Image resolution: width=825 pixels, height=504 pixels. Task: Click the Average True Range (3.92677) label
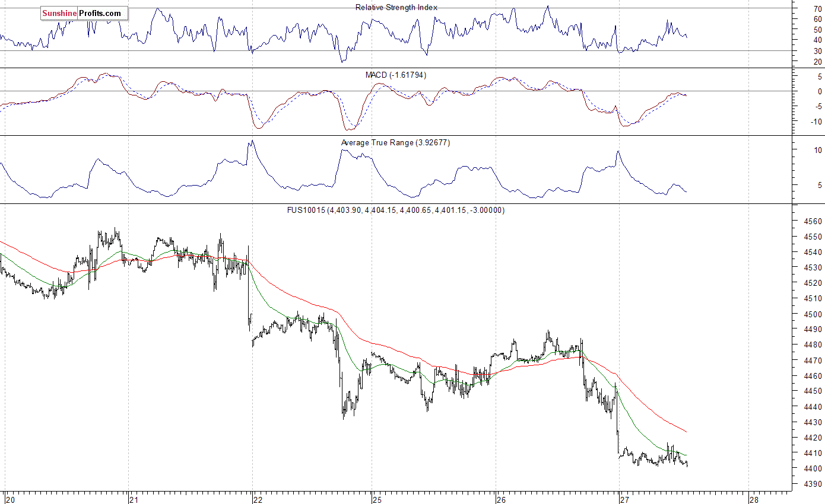395,142
